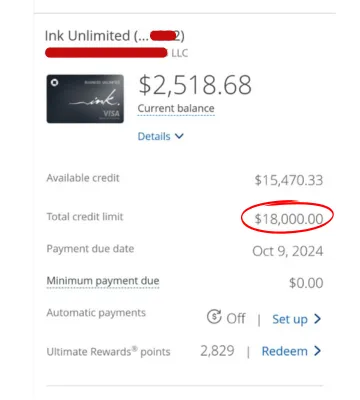360x400 pixels.
Task: Click the $0.00 minimum payment amount
Action: (x=306, y=283)
